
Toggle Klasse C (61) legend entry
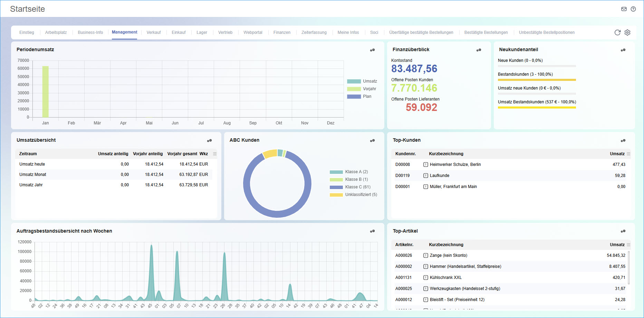tap(357, 187)
